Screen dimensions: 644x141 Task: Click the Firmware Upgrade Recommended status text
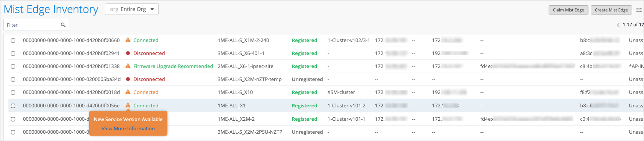(173, 66)
